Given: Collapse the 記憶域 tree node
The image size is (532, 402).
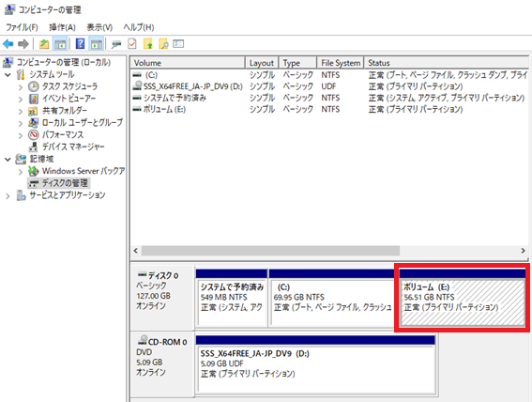Looking at the screenshot, I should click(8, 159).
